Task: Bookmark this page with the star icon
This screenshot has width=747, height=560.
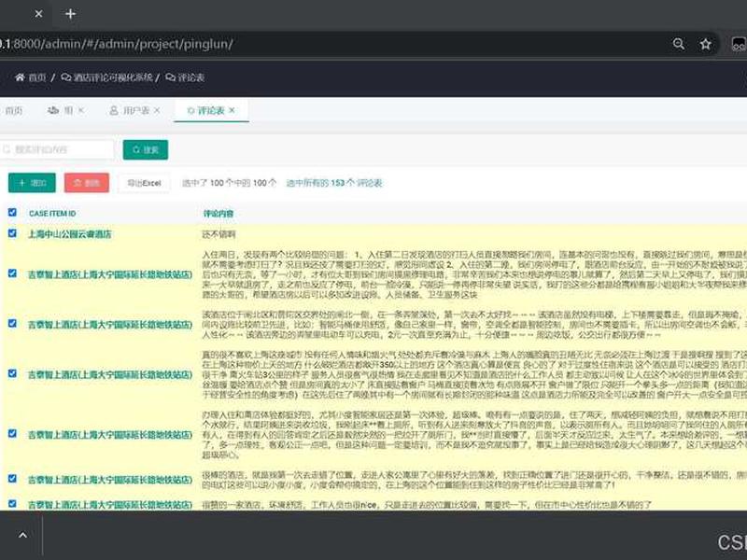Action: click(706, 44)
